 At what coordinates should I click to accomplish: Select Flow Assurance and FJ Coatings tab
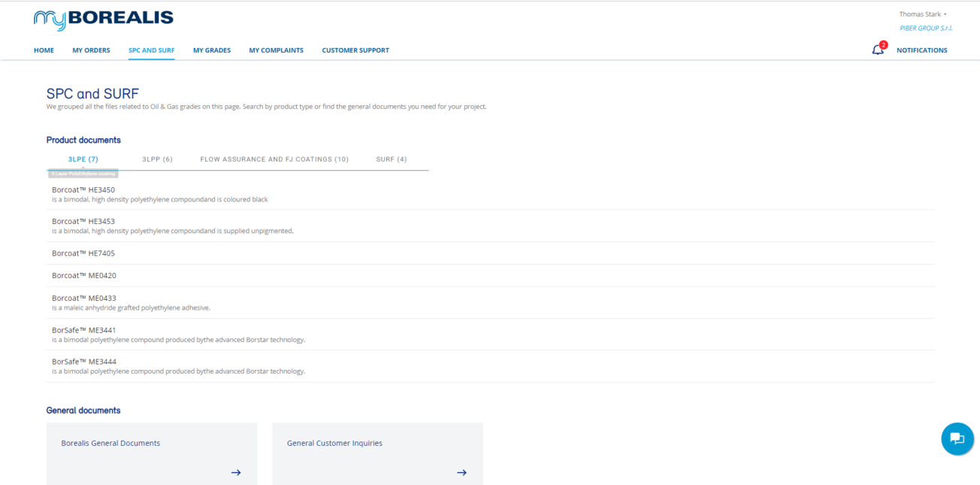(274, 159)
